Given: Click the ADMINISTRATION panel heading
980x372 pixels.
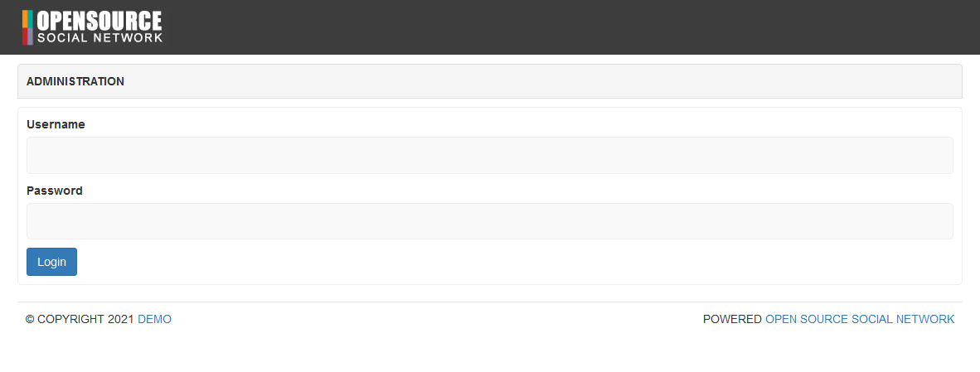Looking at the screenshot, I should 75,81.
